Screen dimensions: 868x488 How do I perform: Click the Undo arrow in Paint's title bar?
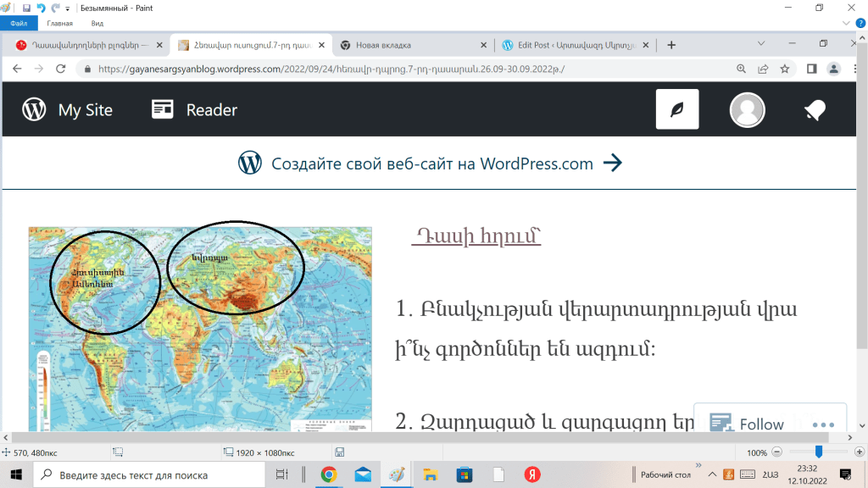click(x=41, y=8)
